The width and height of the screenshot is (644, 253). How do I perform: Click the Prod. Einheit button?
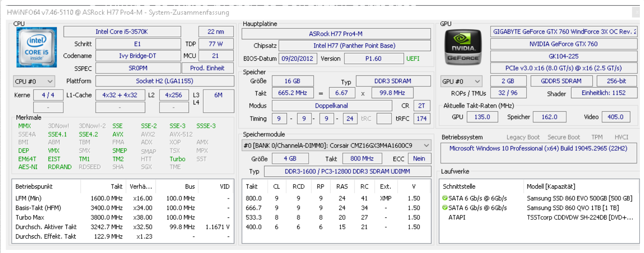207,68
